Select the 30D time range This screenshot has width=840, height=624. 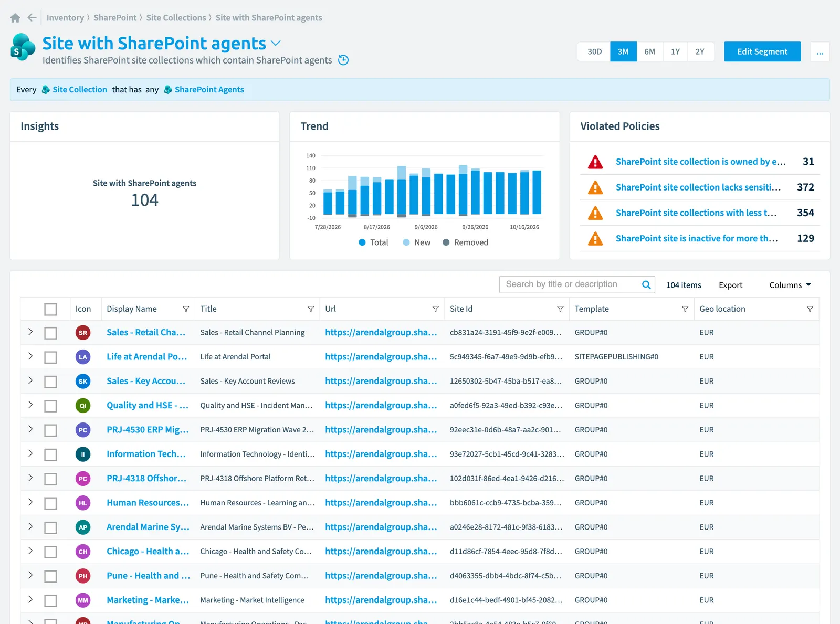[x=594, y=51]
